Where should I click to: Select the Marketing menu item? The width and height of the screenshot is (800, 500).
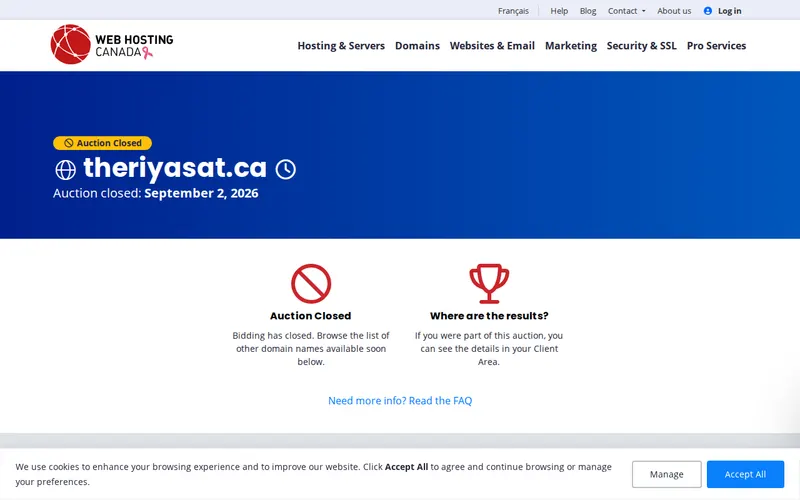pos(570,45)
